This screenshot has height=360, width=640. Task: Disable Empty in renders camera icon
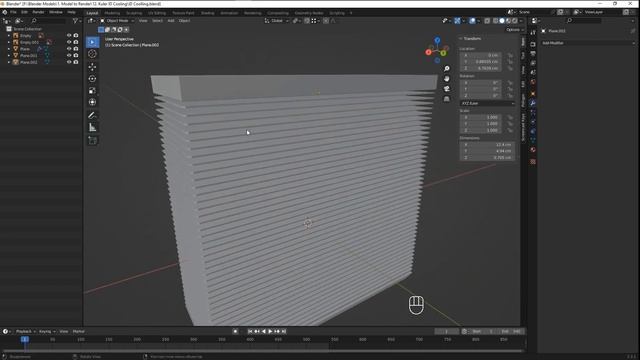(x=76, y=36)
